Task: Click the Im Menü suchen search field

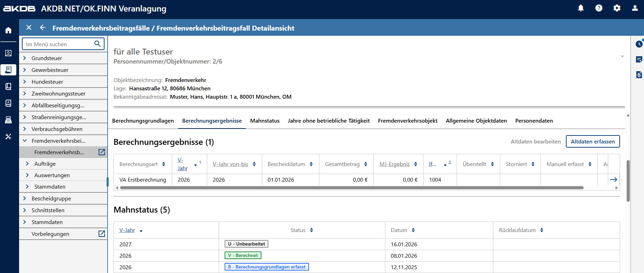Action: (x=58, y=44)
